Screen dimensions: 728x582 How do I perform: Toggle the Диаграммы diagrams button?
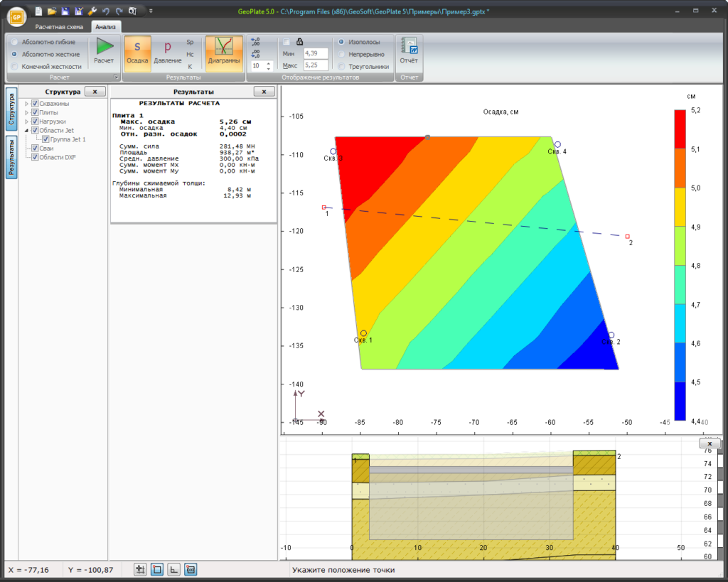coord(224,51)
